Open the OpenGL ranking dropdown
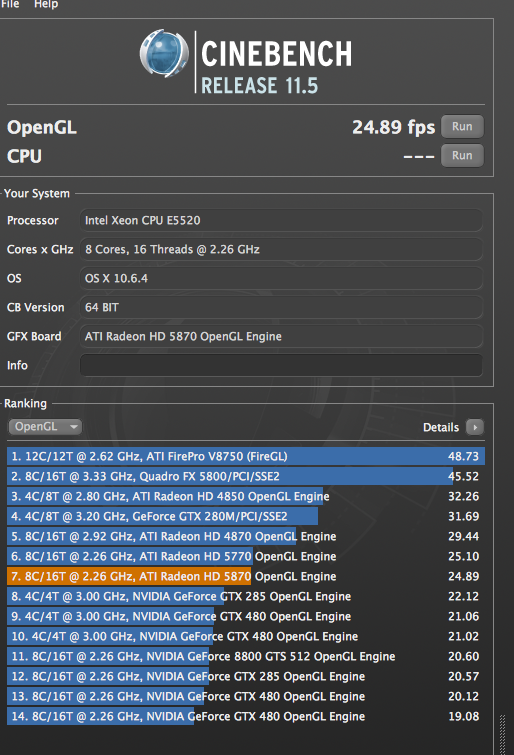 (x=45, y=427)
